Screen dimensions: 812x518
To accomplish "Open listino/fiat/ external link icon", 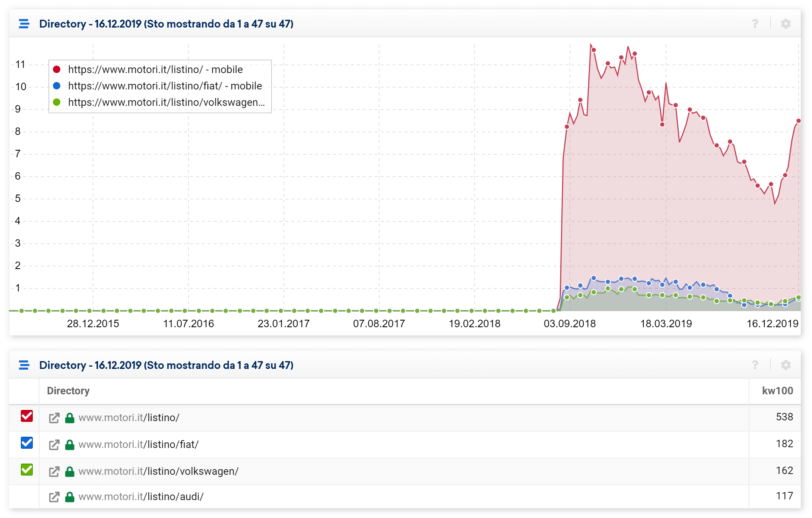I will (x=54, y=445).
